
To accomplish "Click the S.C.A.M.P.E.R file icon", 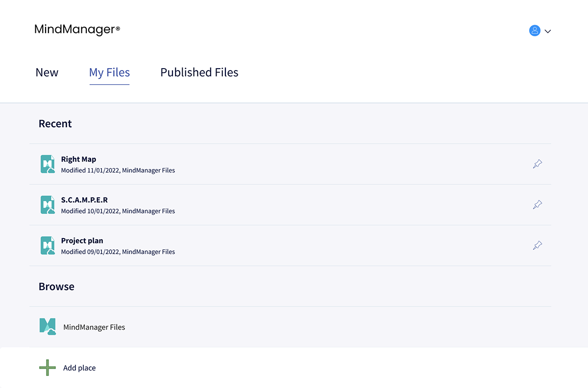I will tap(48, 205).
